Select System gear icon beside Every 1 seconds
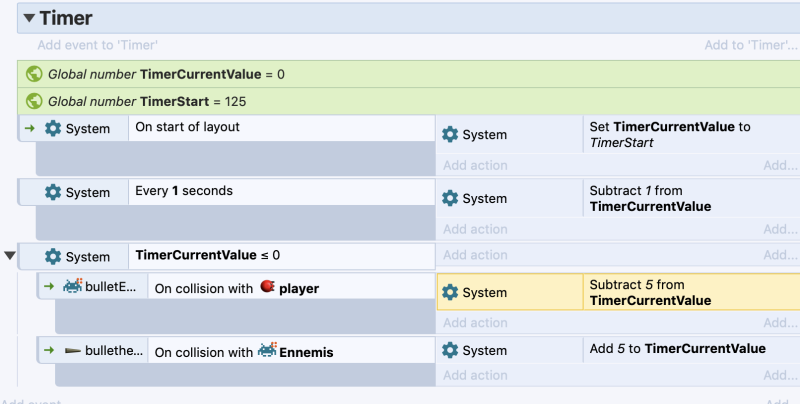Image resolution: width=800 pixels, height=404 pixels. click(53, 192)
